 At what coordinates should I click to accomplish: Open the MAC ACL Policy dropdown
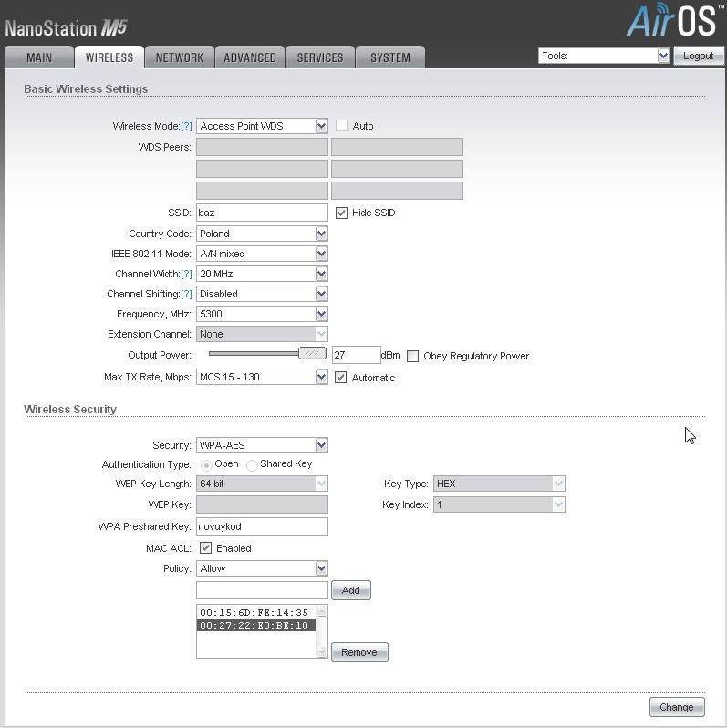[262, 568]
